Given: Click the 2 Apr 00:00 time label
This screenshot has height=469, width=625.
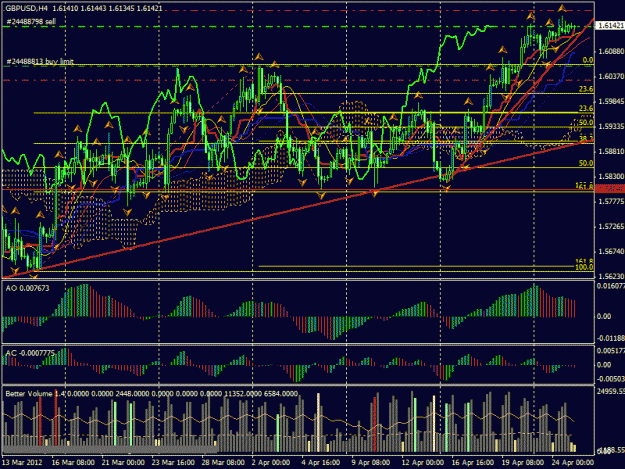Looking at the screenshot, I should [271, 462].
